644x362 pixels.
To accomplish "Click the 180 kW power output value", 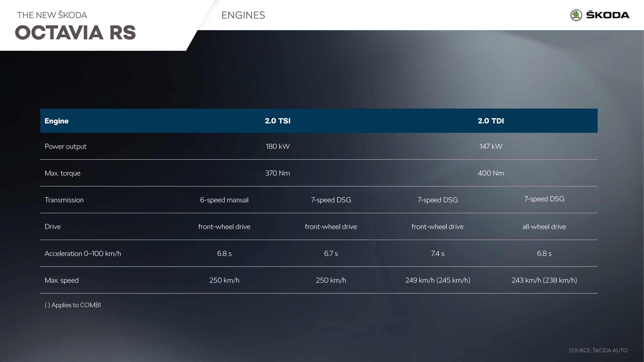I will tap(277, 146).
